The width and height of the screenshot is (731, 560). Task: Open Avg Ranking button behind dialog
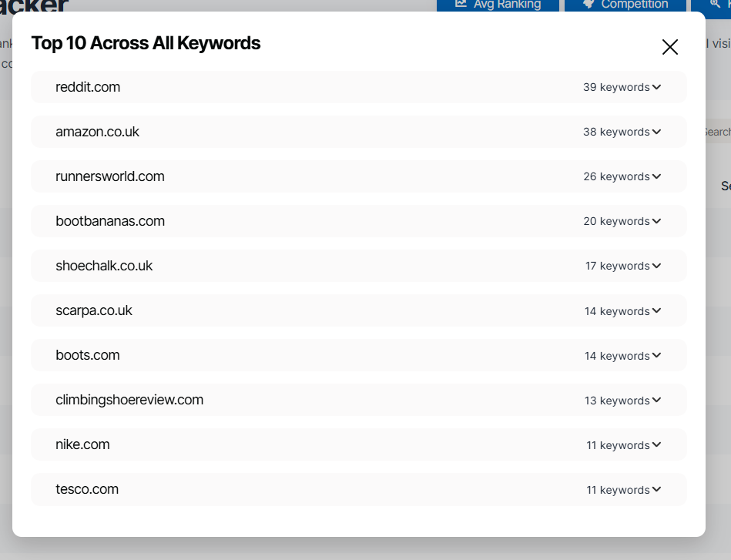click(x=498, y=5)
